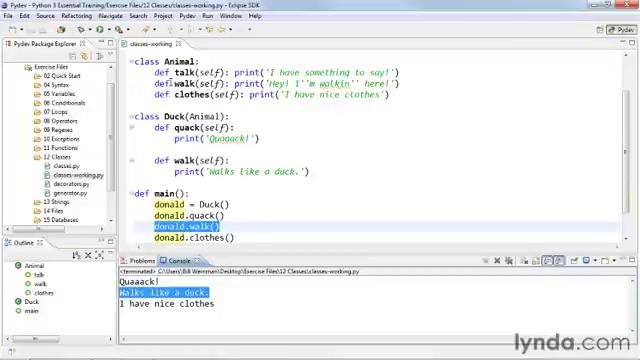
Task: Select generator.py in Package Explorer
Action: coord(70,193)
